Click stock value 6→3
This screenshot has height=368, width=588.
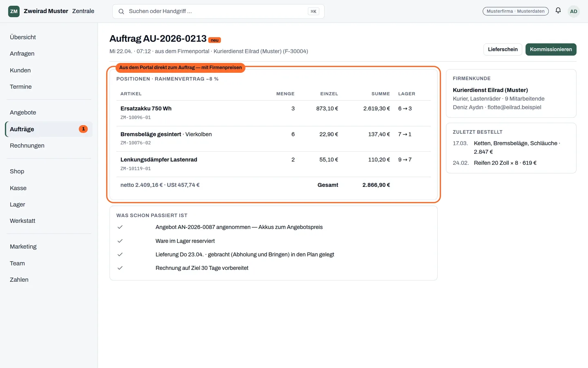click(x=405, y=108)
